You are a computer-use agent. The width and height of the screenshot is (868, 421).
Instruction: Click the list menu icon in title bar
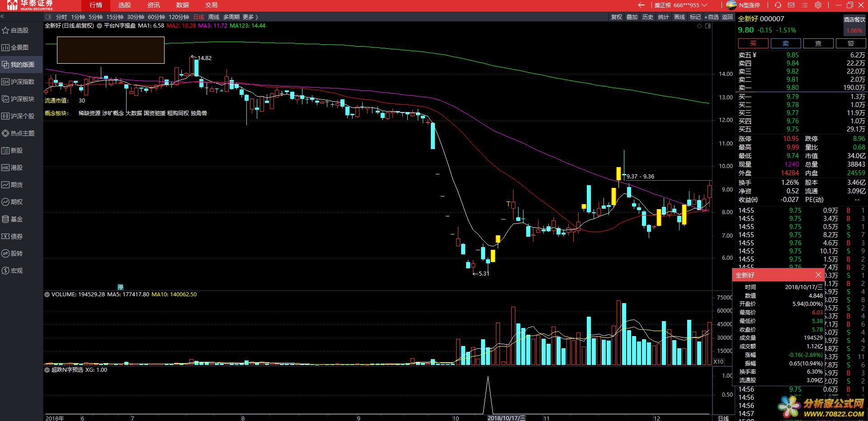804,5
